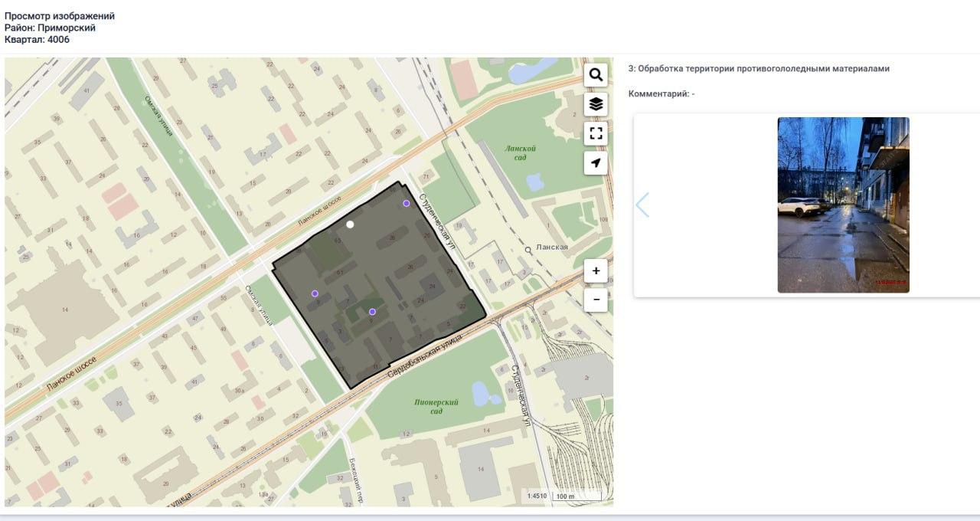Select purple marker near Студенческая ул.
This screenshot has height=521, width=980.
(x=407, y=204)
